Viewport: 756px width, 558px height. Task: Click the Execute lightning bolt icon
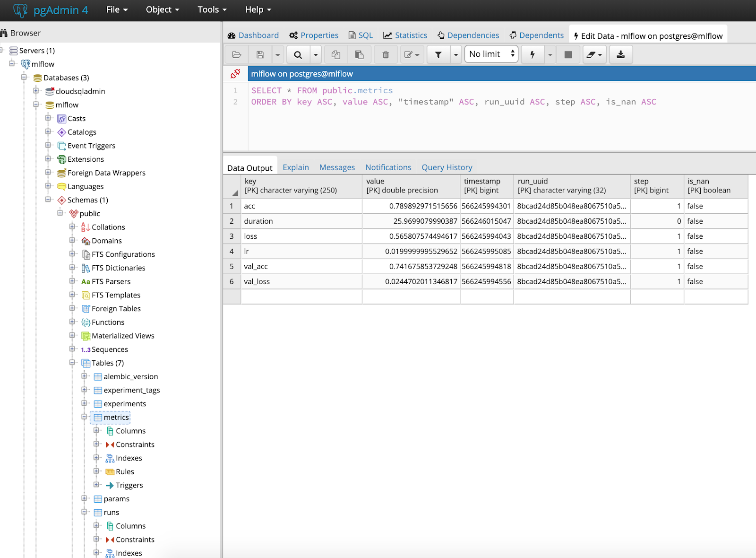coord(533,54)
